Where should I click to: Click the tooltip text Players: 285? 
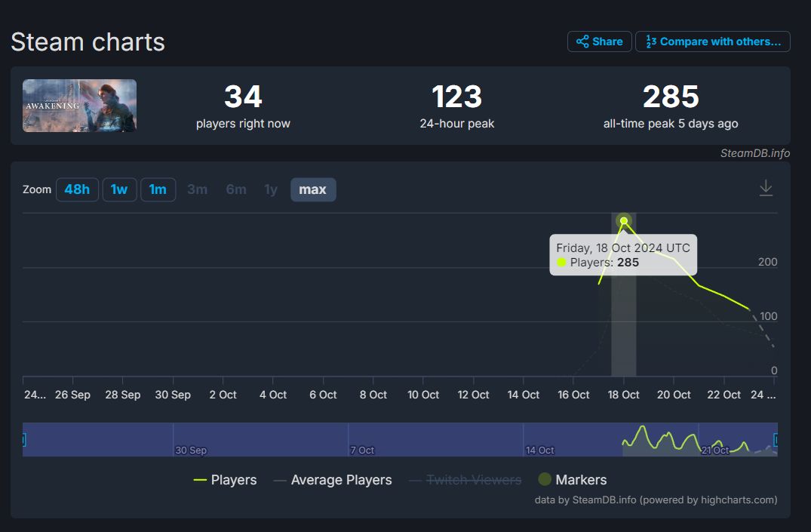[604, 263]
